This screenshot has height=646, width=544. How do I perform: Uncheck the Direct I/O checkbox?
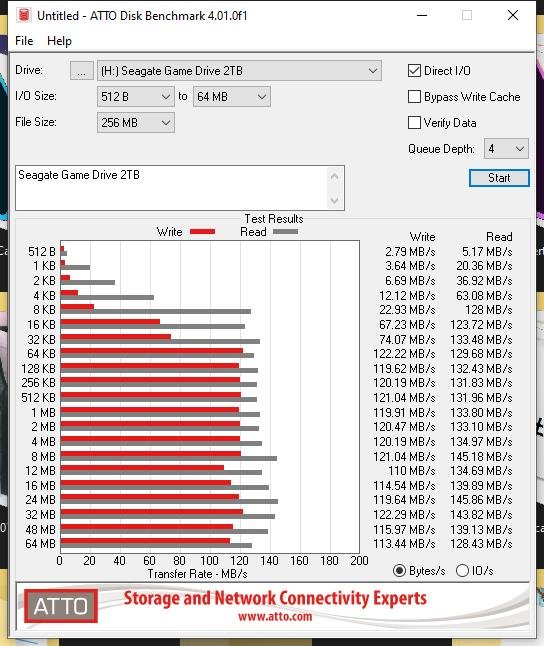[x=414, y=70]
